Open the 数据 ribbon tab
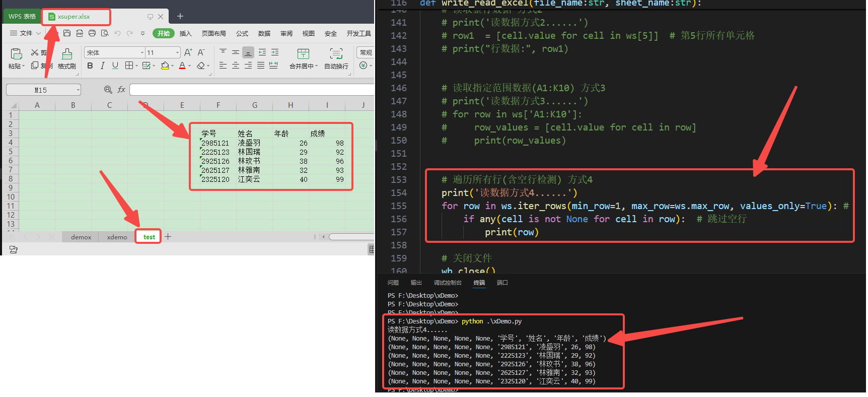 [264, 34]
